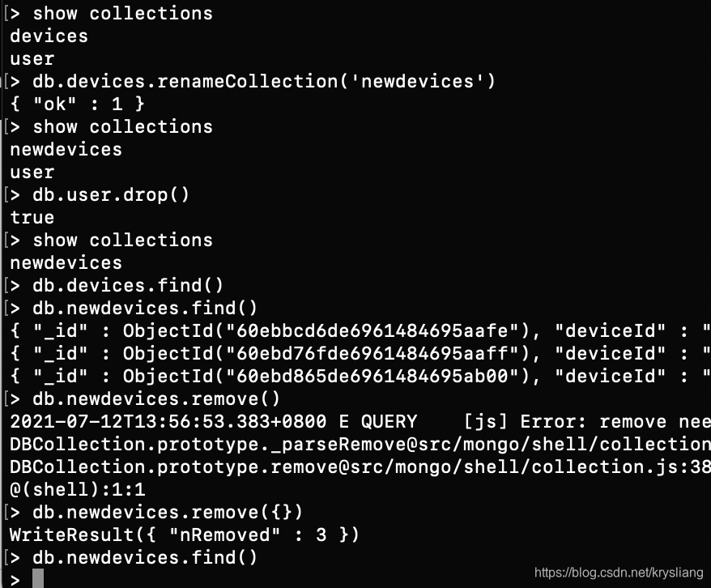The image size is (711, 588).
Task: Click the DBCollection.prototype.remove stack line
Action: (360, 467)
